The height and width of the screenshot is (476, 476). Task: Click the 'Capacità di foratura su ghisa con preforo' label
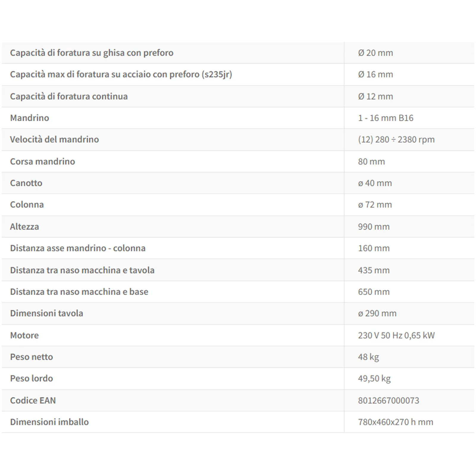coord(92,53)
